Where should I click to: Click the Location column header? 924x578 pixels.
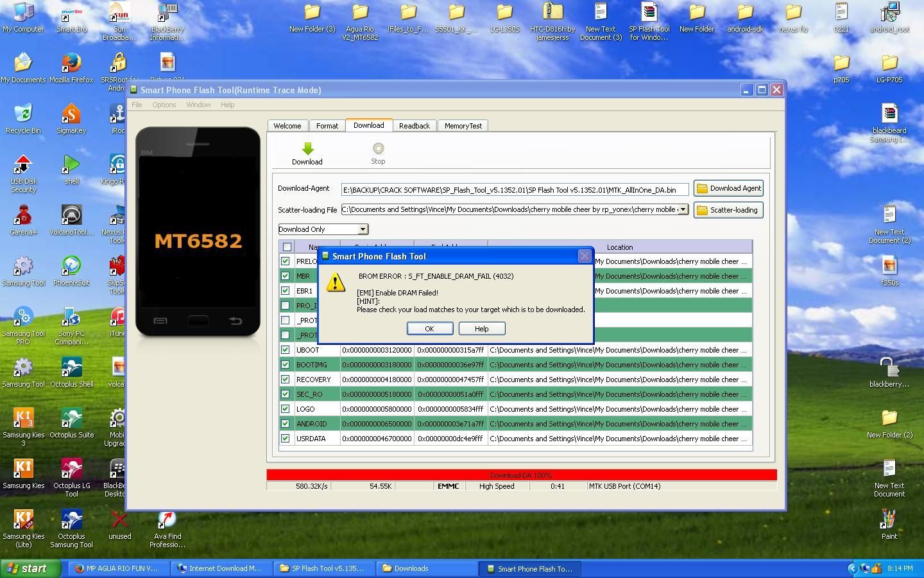(620, 247)
